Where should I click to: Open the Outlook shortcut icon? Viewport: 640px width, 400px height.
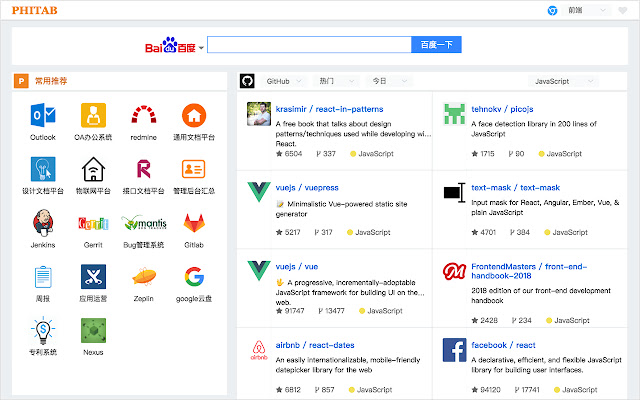click(x=43, y=116)
